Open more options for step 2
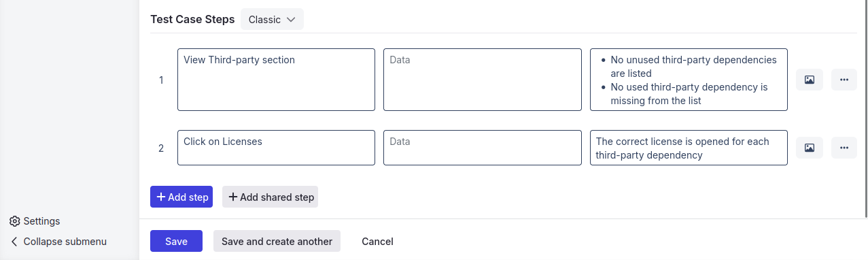868x260 pixels. click(x=844, y=148)
